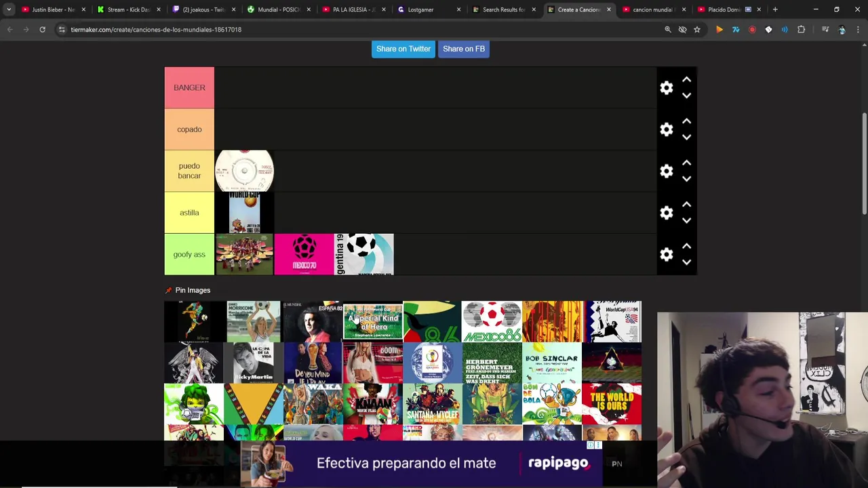This screenshot has width=868, height=488.
Task: Select A Special Kind of Hero cover
Action: coord(372,321)
